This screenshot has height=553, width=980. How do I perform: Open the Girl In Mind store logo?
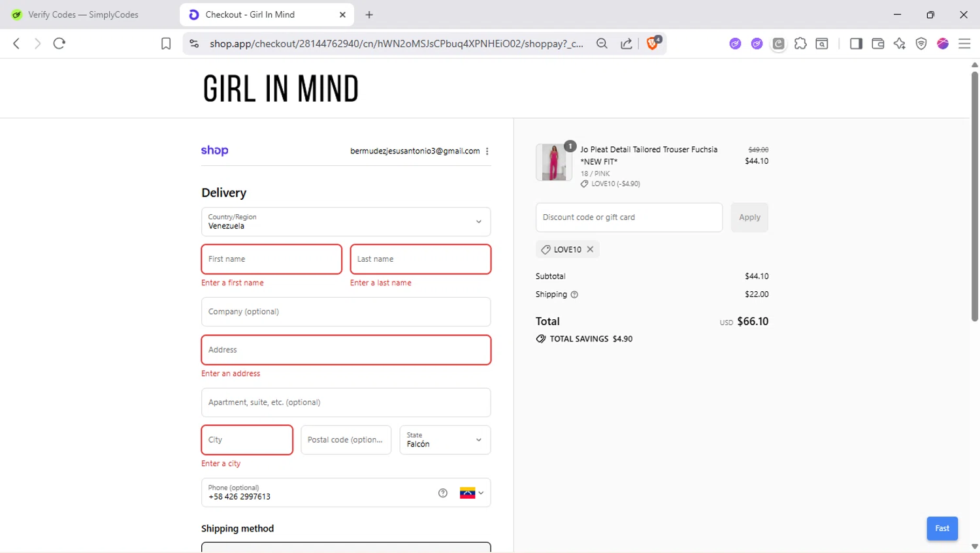coord(281,89)
